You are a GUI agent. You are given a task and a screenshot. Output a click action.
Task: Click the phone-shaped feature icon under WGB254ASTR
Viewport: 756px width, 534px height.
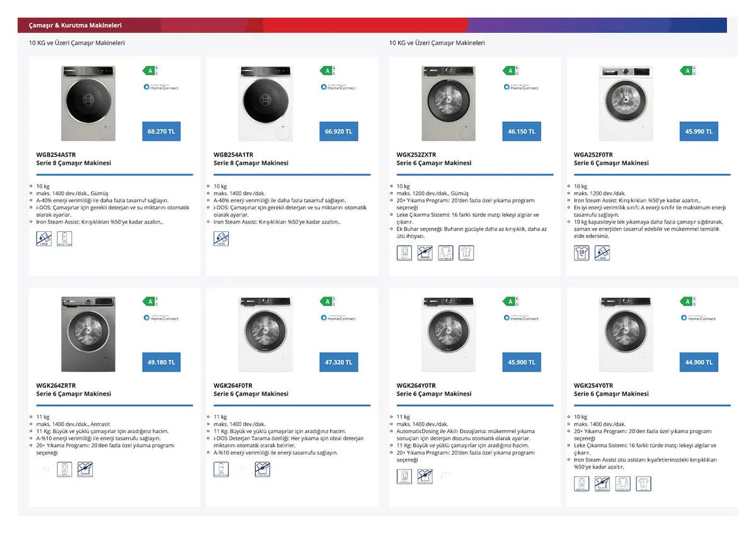coord(64,239)
